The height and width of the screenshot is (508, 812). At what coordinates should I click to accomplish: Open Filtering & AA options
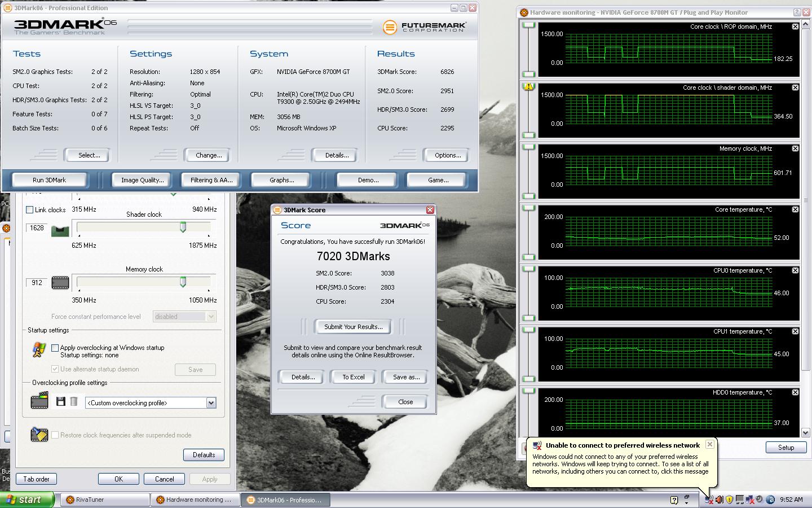[x=211, y=180]
